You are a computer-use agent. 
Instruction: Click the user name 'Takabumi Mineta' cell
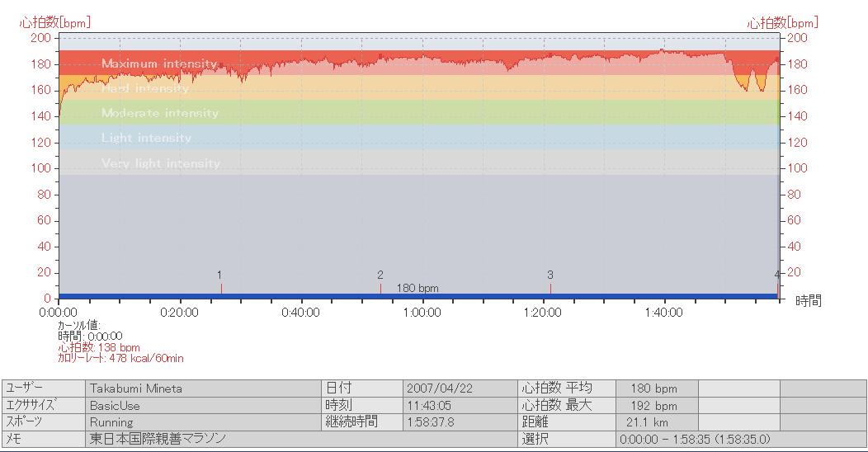[203, 388]
